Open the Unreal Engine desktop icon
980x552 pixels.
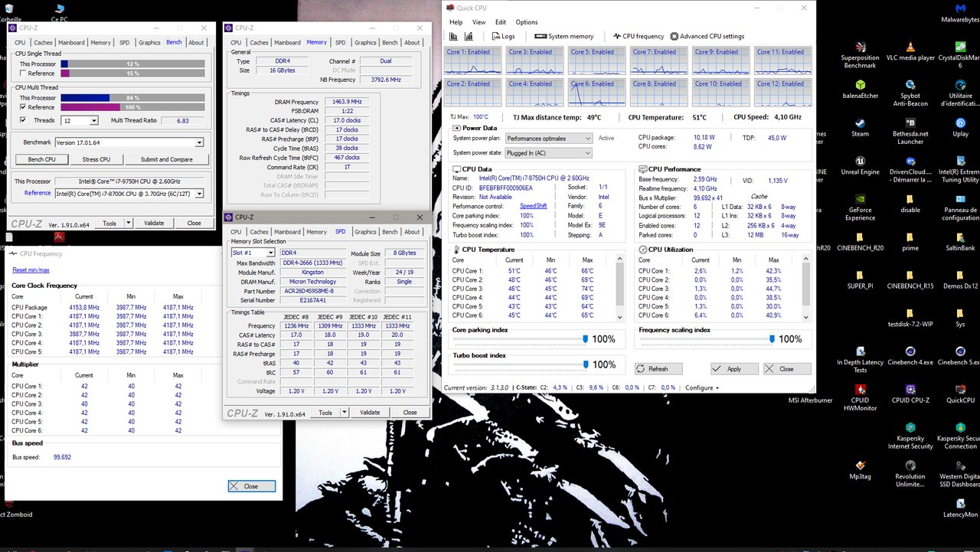860,166
